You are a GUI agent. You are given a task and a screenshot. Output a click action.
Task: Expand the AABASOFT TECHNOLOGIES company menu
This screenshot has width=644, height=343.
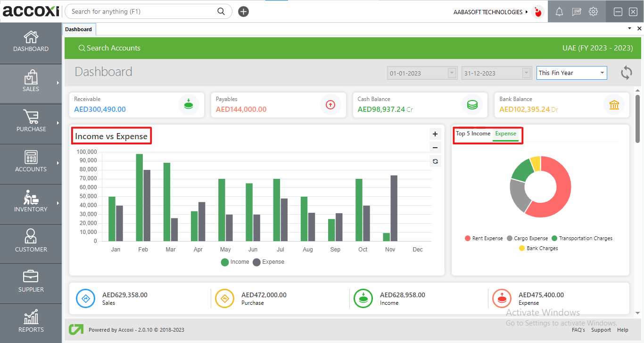click(491, 12)
